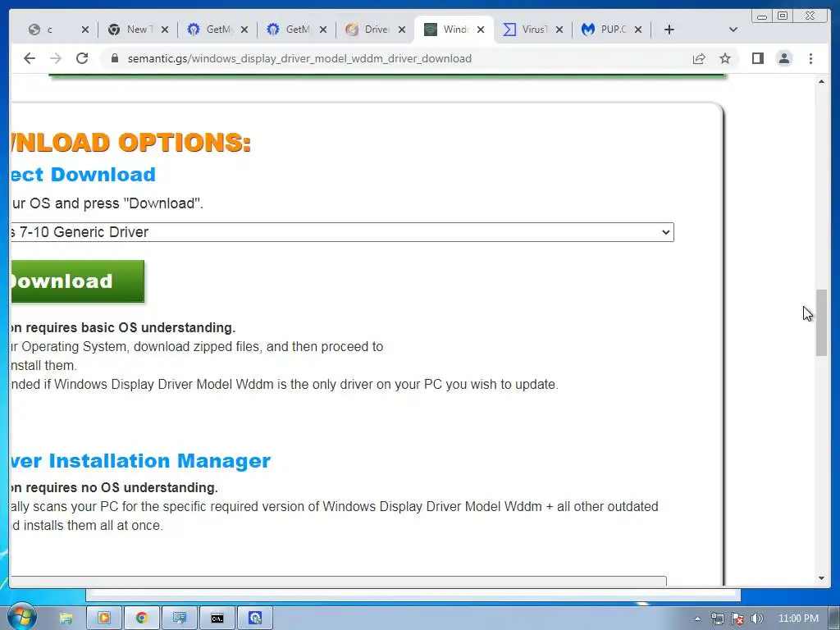The width and height of the screenshot is (840, 630).
Task: Close the PUP.O tab
Action: [638, 30]
